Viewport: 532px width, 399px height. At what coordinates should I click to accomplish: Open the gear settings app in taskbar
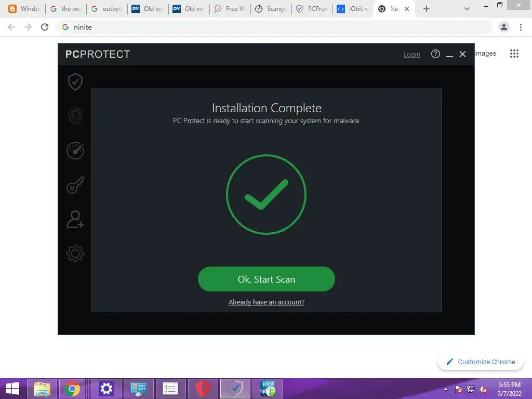(106, 389)
